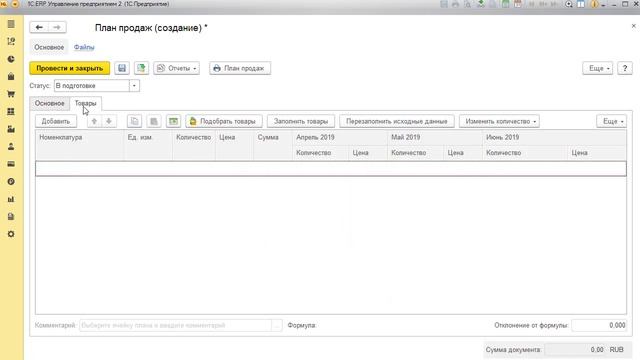This screenshot has width=640, height=360.
Task: Open the shopping cart purchases section in sidebar
Action: coord(11,94)
